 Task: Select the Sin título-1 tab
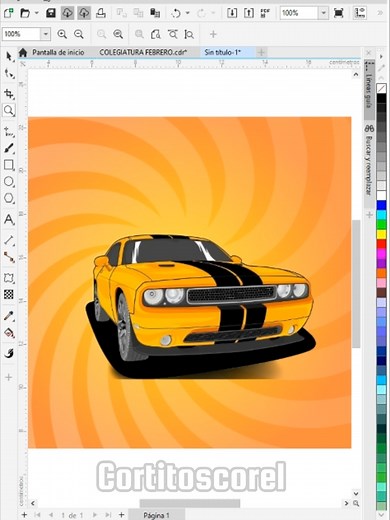(x=223, y=52)
